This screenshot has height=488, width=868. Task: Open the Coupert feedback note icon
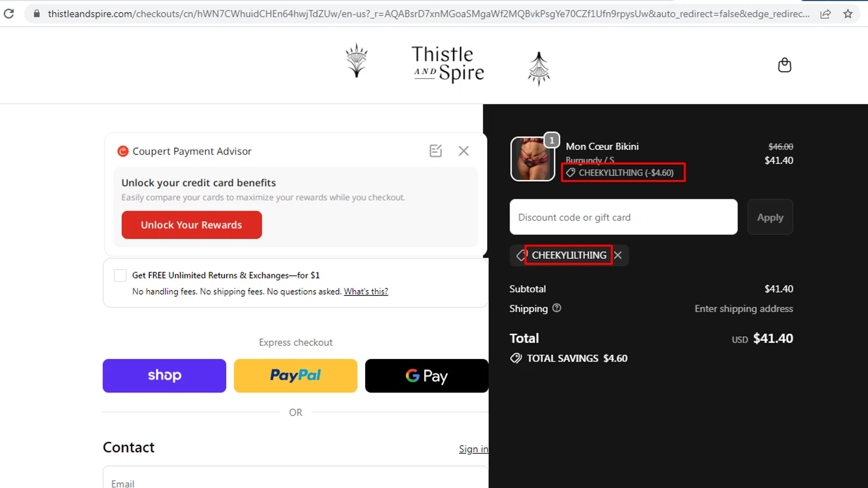pyautogui.click(x=436, y=151)
